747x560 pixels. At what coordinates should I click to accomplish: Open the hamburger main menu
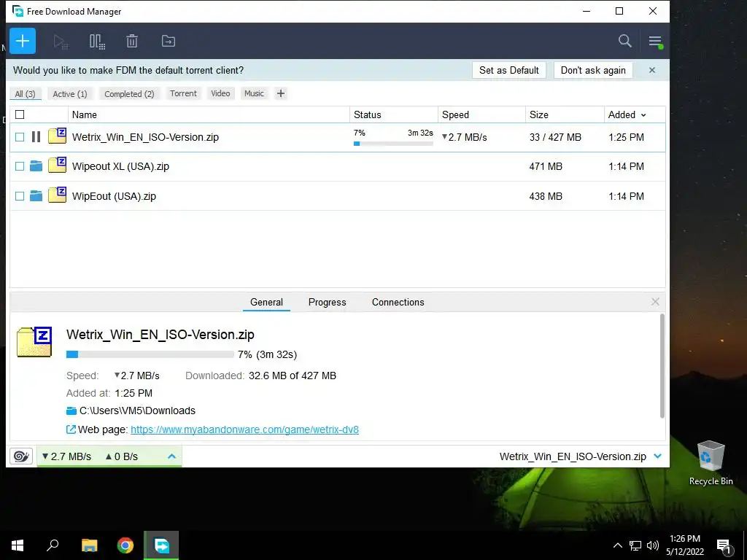click(x=656, y=42)
